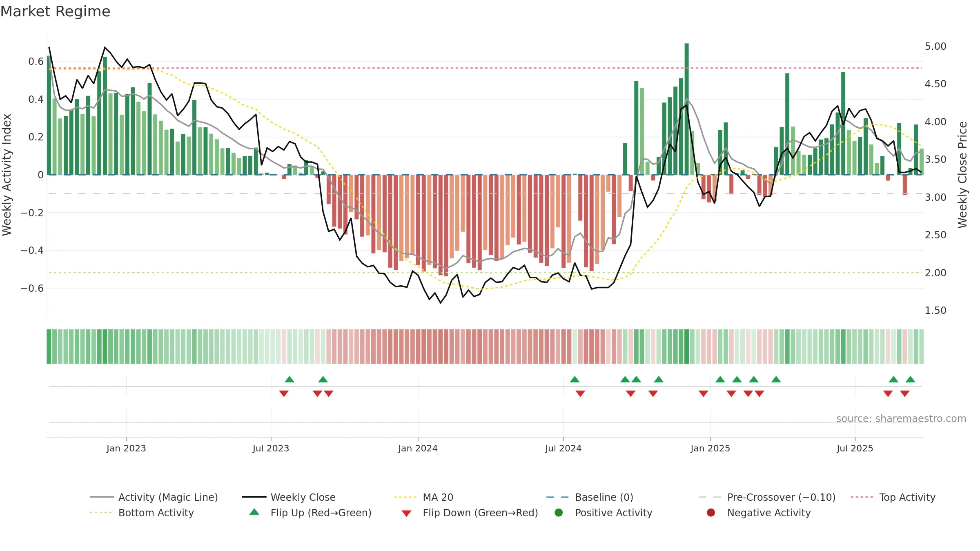Click the tallest green activity bar exceeding 0.6
Viewport: 980px width, 551px height.
687,109
